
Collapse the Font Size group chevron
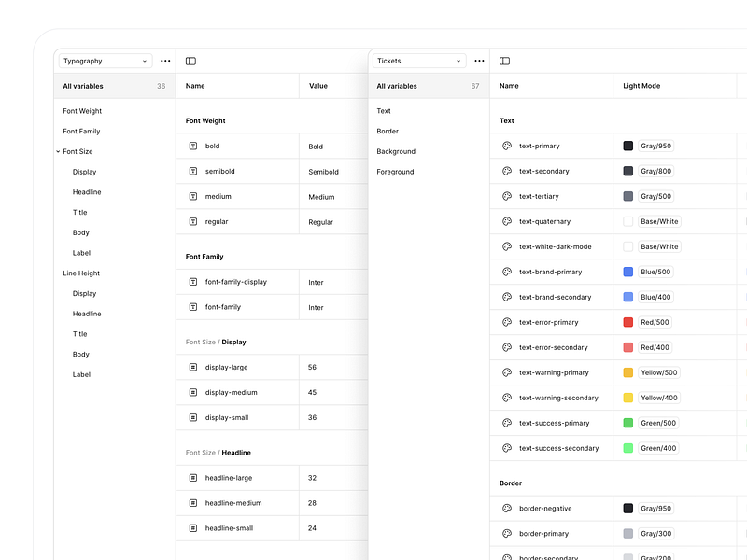58,151
